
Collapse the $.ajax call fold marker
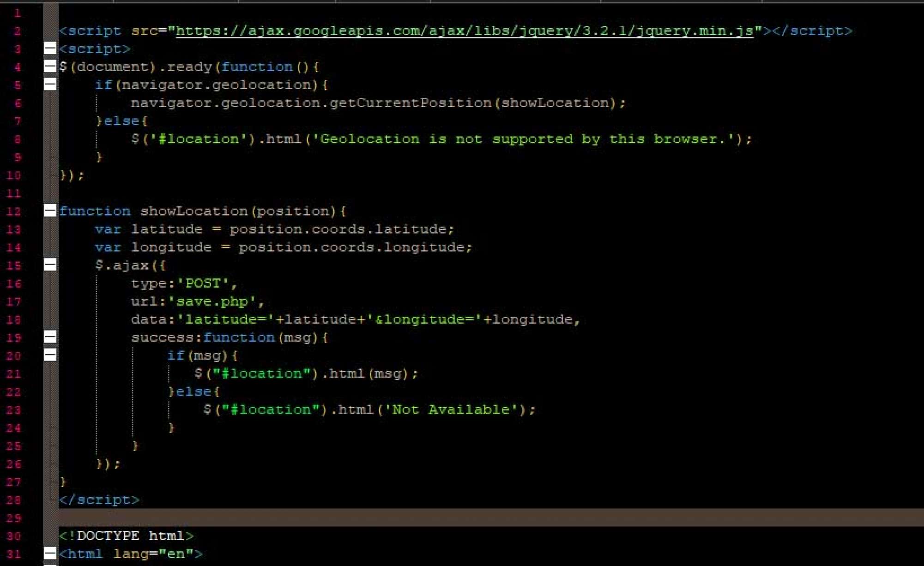[50, 265]
